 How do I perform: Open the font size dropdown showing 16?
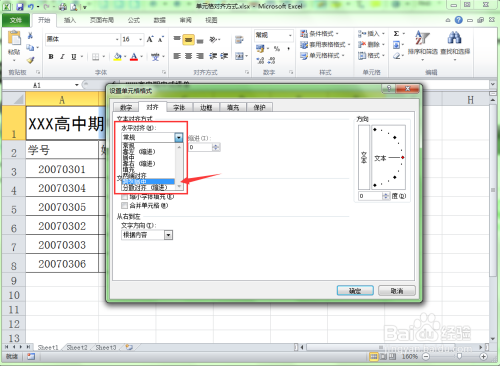pos(140,40)
